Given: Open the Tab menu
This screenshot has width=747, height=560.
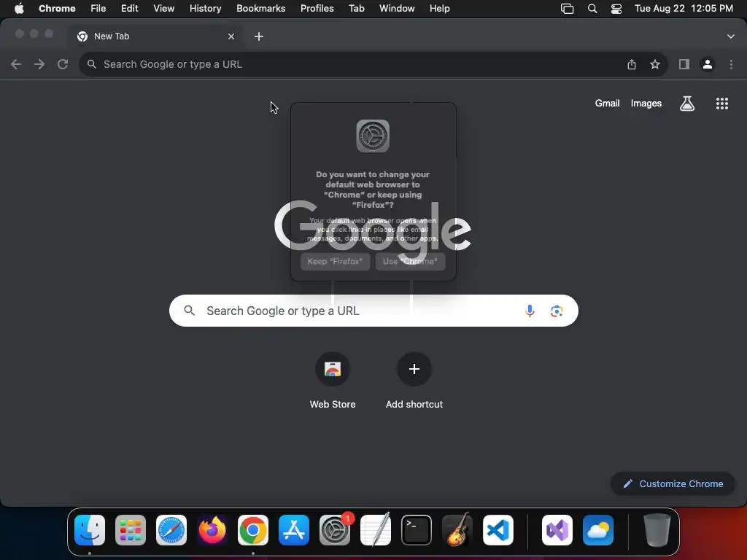Looking at the screenshot, I should [x=356, y=9].
